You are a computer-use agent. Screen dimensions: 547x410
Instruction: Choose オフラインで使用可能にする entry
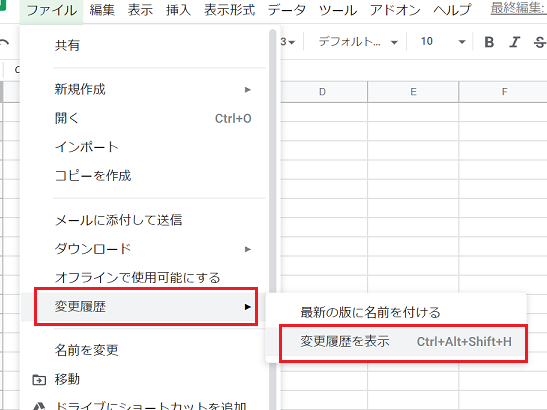145,278
